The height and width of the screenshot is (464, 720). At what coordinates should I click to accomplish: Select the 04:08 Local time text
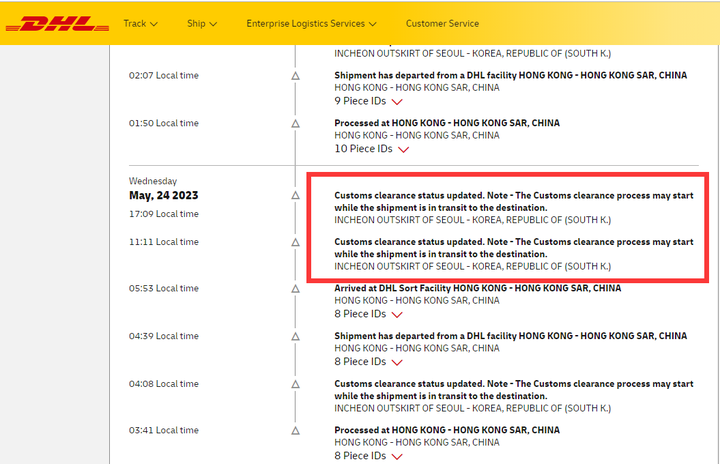[163, 384]
